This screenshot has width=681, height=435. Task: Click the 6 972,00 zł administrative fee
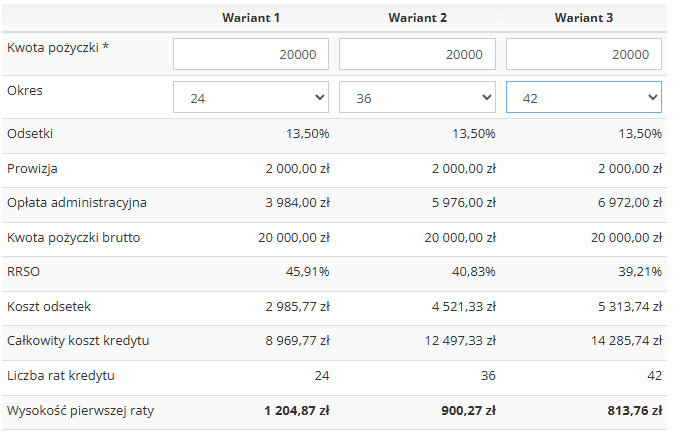pos(630,203)
